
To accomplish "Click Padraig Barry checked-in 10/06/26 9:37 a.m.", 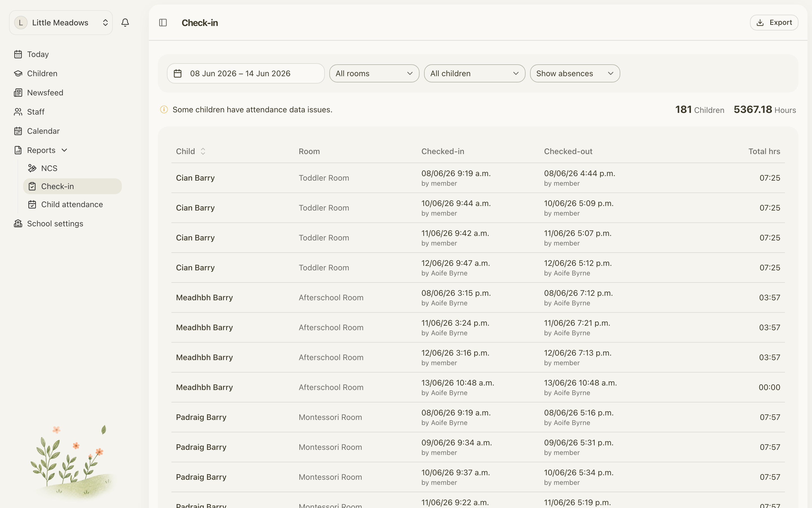I will coord(455,472).
